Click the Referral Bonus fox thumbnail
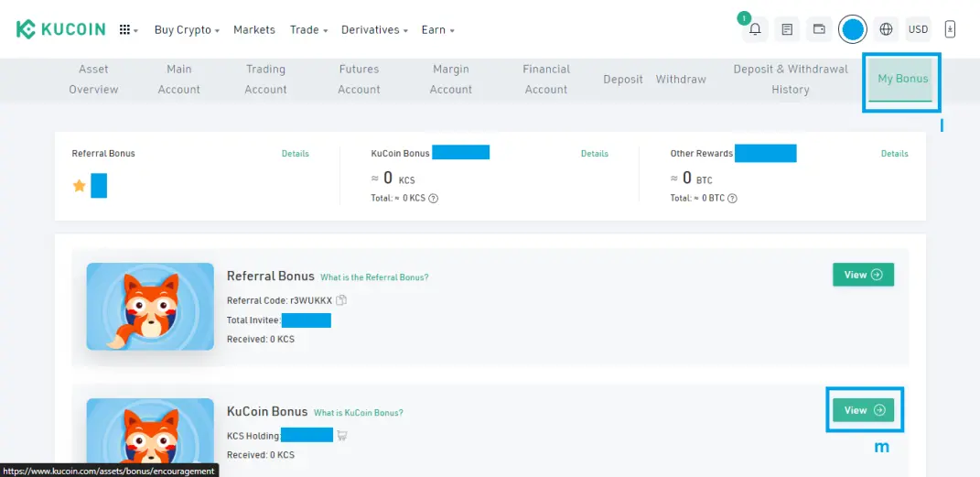 click(150, 307)
